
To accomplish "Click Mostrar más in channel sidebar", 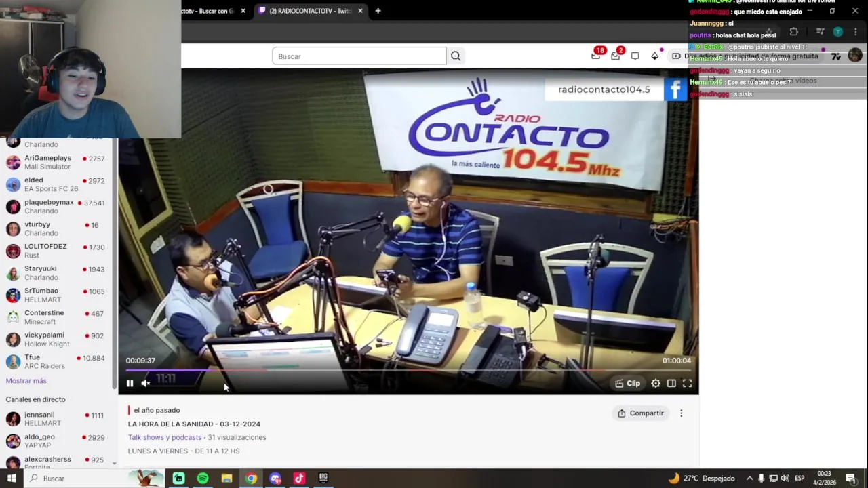I will [x=26, y=381].
